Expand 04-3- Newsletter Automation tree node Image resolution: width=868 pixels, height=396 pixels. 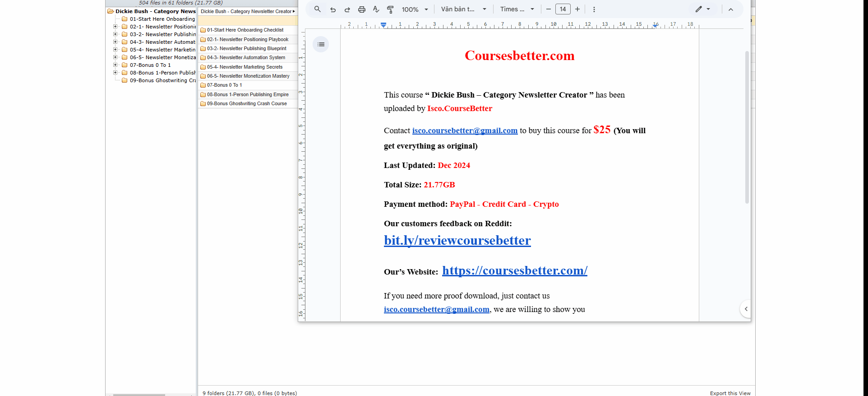(x=115, y=42)
